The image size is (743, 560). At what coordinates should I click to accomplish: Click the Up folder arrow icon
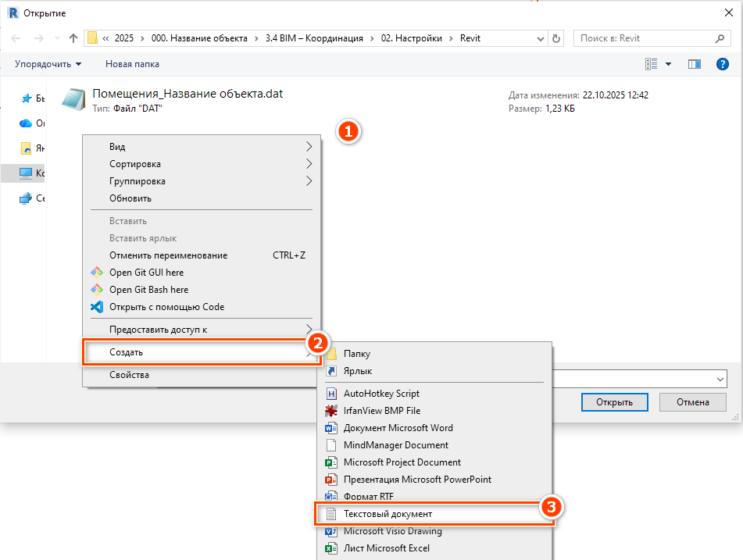coord(73,38)
